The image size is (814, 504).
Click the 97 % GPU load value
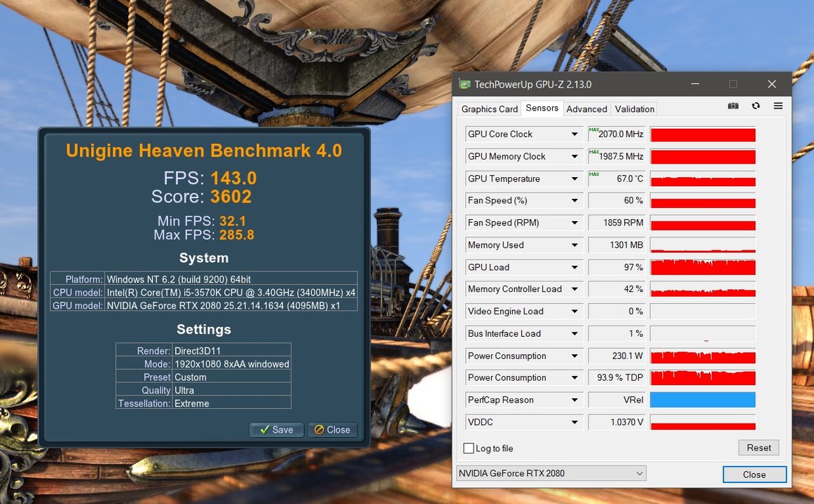[x=616, y=267]
